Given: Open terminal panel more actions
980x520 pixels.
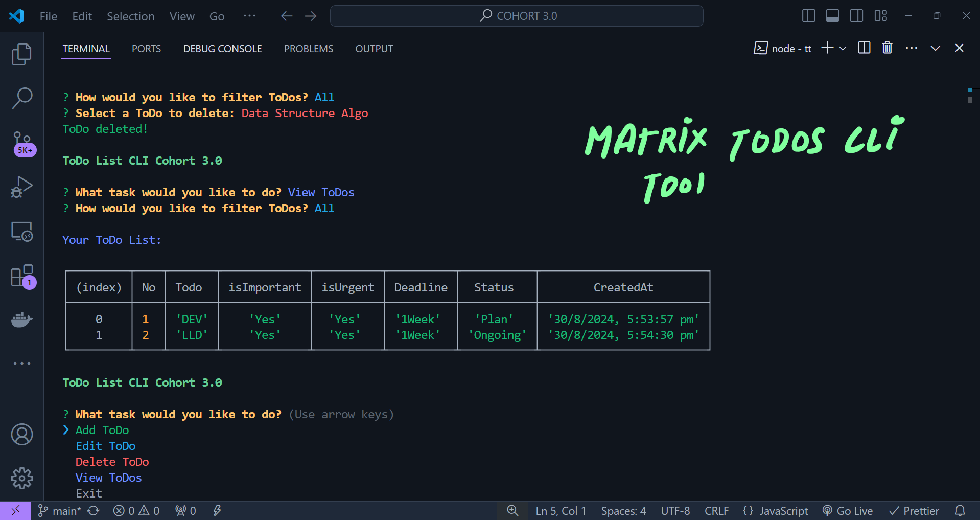Looking at the screenshot, I should tap(912, 48).
